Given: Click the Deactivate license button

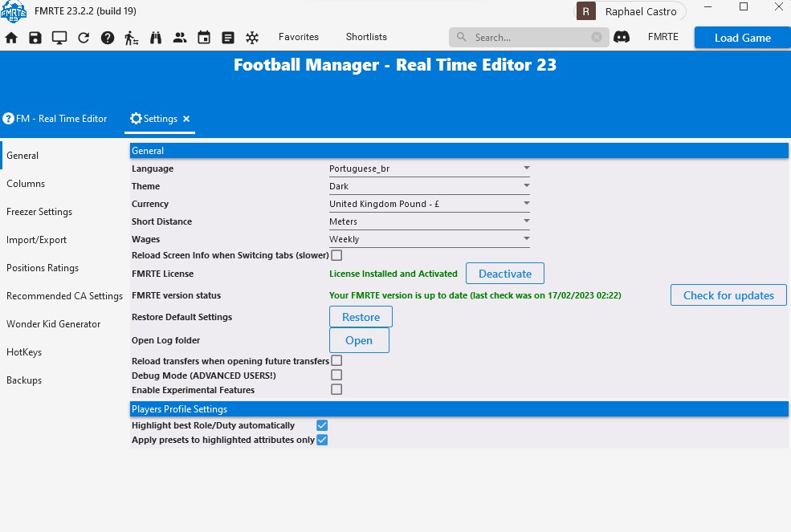Looking at the screenshot, I should coord(505,274).
